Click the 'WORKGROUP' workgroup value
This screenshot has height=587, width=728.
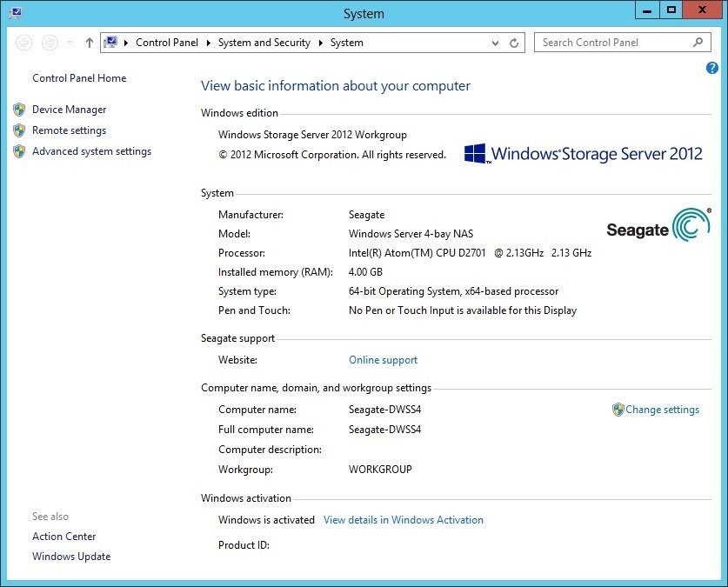380,469
